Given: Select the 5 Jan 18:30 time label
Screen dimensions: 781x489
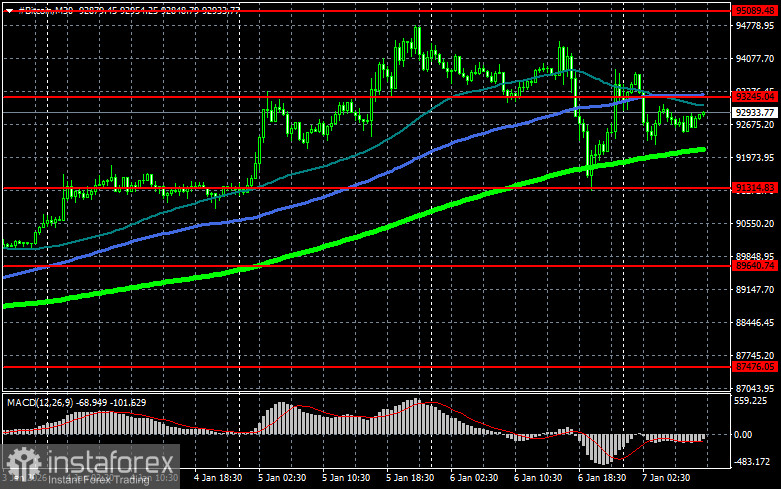Looking at the screenshot, I should click(410, 478).
